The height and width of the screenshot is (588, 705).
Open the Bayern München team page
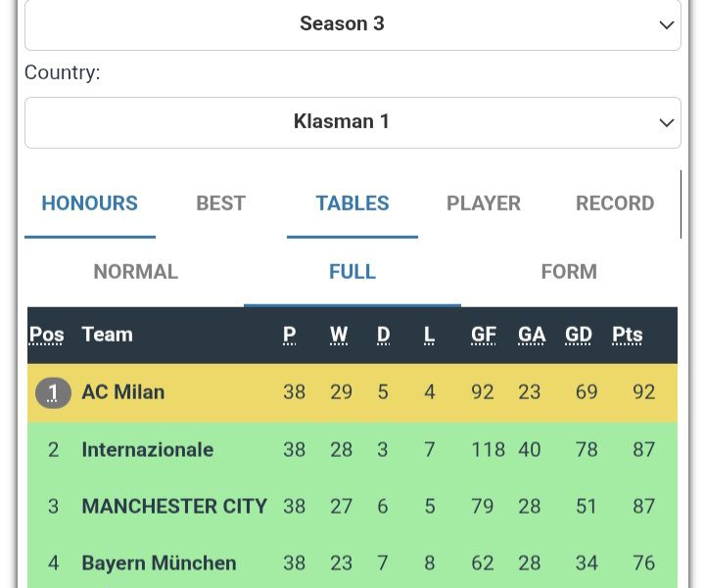[x=159, y=564]
